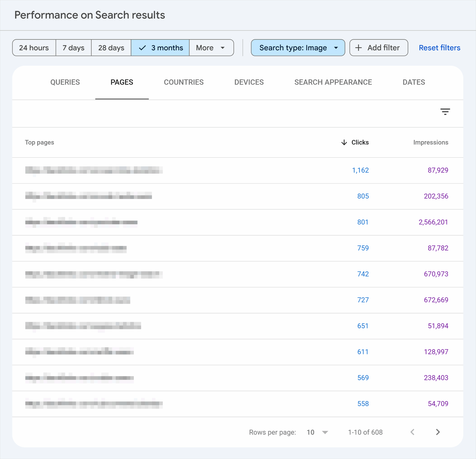Open the page row with 611 clicks

click(238, 352)
